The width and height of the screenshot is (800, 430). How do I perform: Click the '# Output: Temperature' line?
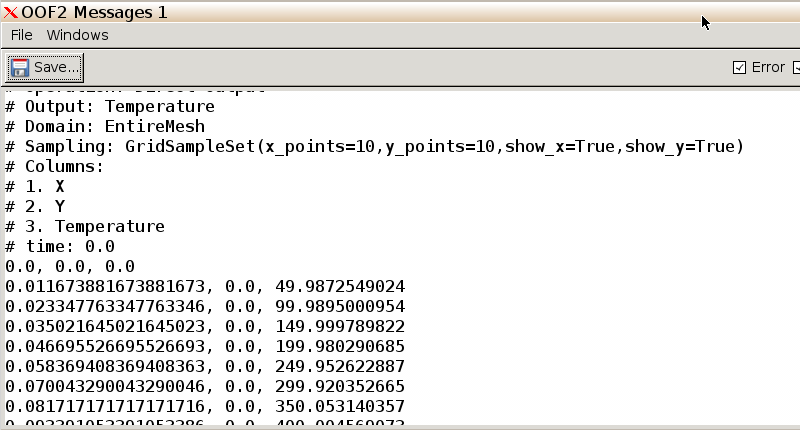110,107
